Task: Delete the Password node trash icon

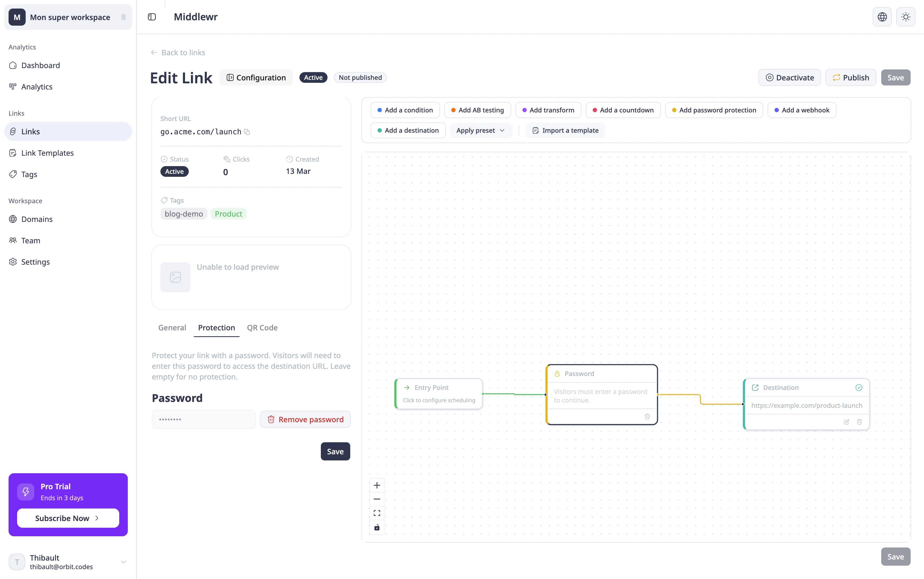Action: coord(647,417)
